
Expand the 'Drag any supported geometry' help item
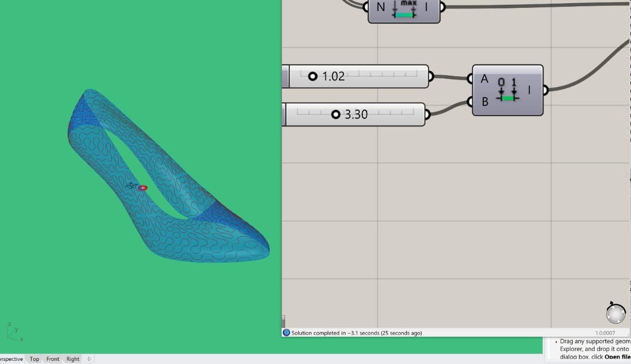(x=557, y=341)
